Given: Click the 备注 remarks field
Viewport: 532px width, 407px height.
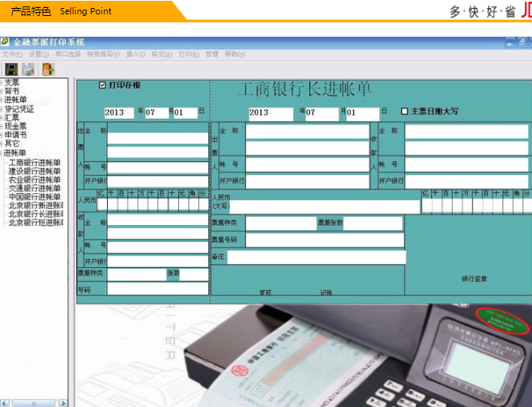Looking at the screenshot, I should 316,257.
